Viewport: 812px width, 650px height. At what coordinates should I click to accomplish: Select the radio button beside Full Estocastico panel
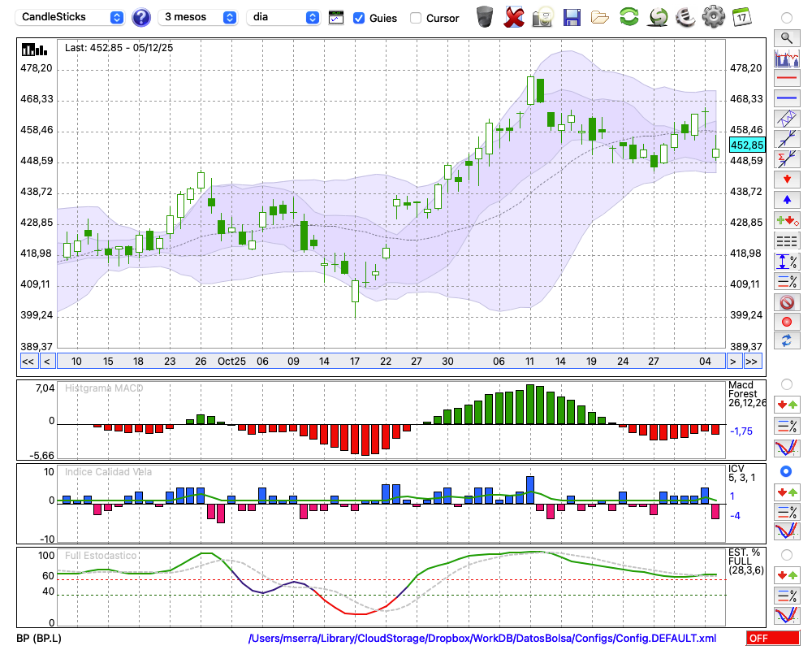tap(786, 555)
